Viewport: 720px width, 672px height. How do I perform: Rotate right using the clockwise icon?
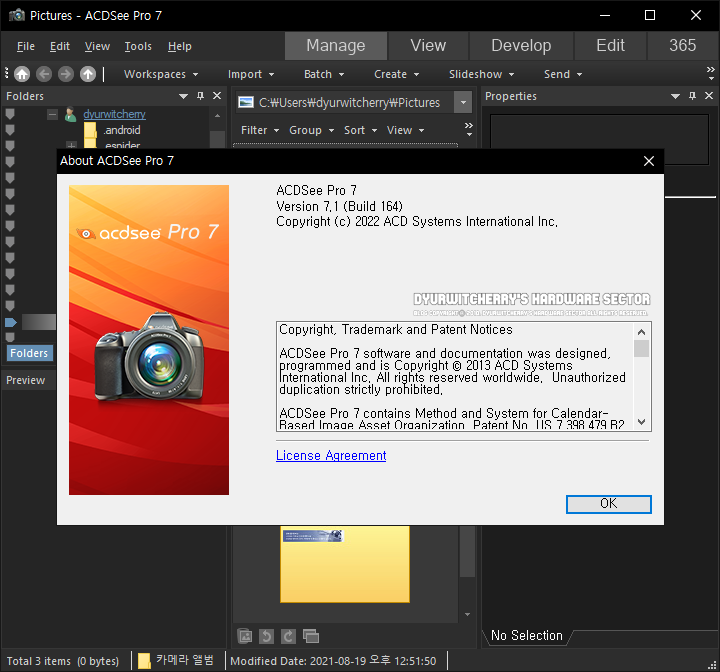288,636
